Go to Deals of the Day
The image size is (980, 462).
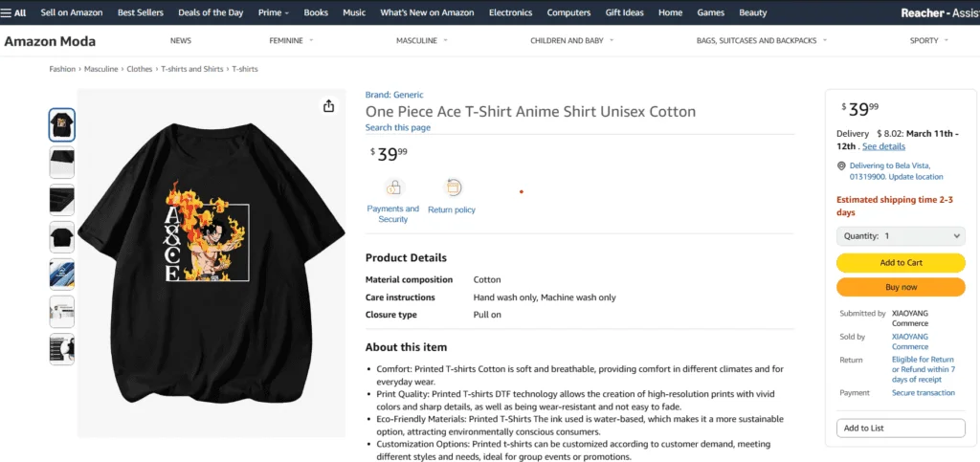211,12
